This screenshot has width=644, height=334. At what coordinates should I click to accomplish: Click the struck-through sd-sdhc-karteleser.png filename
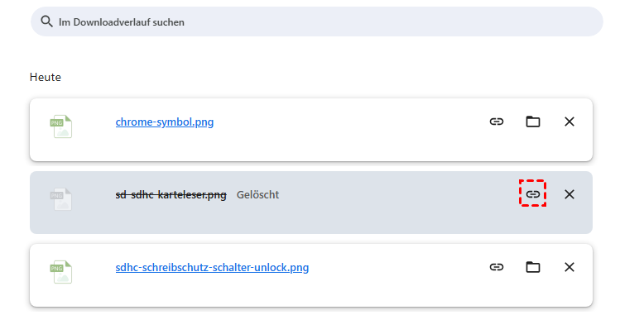[x=171, y=195]
